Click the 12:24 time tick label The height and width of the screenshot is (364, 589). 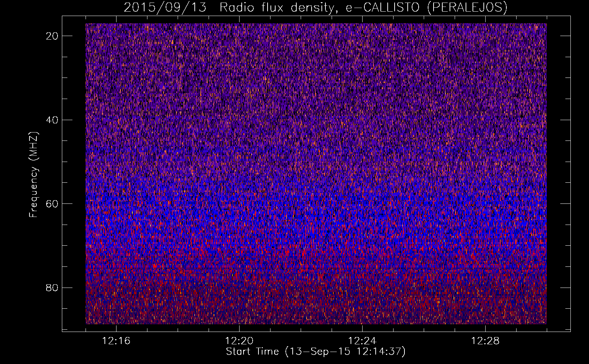click(x=362, y=341)
